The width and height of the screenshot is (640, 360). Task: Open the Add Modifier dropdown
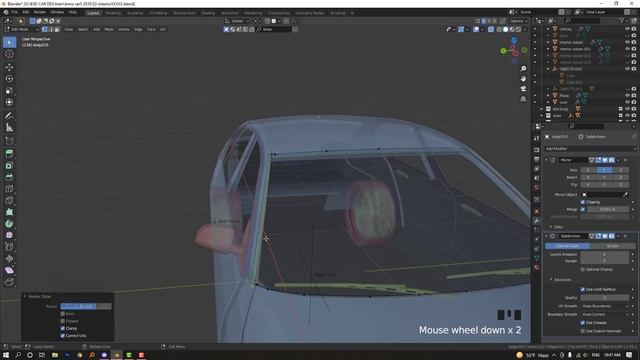coord(590,149)
